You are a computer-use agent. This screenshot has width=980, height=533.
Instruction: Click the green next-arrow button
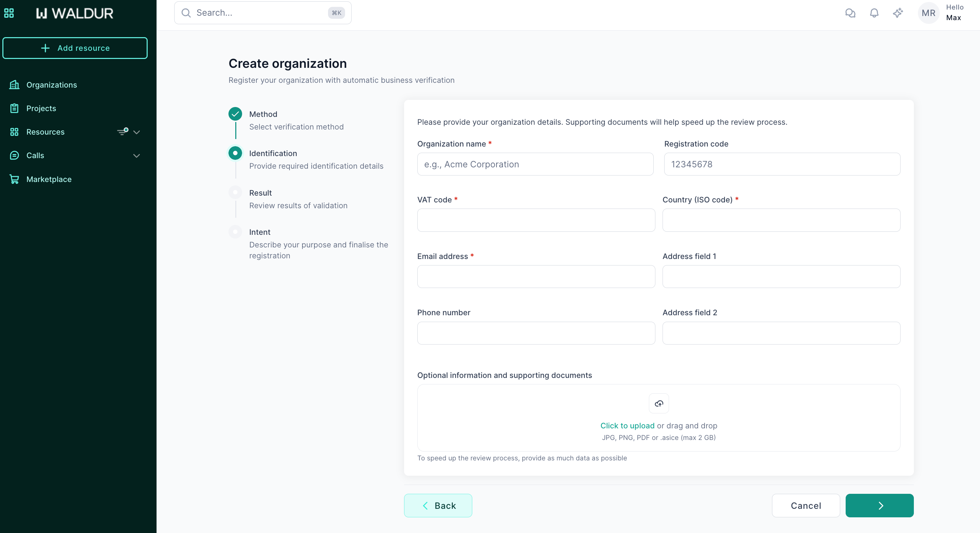(879, 505)
